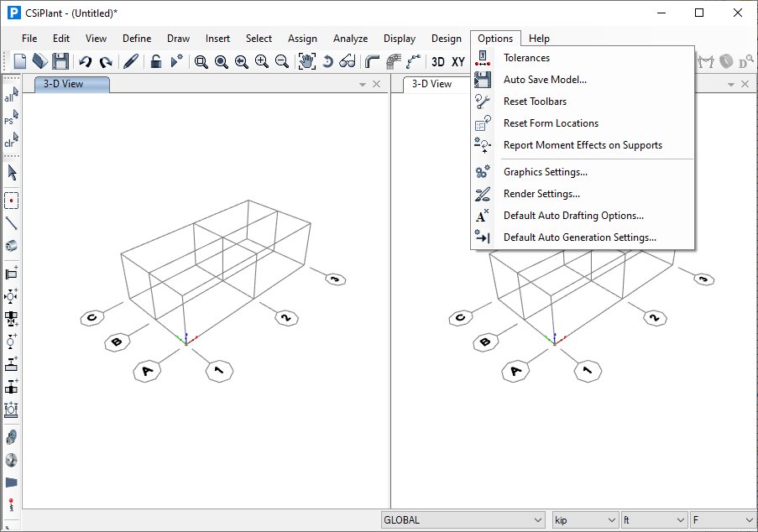Click the Save floppy disk icon
This screenshot has width=758, height=532.
(x=60, y=61)
